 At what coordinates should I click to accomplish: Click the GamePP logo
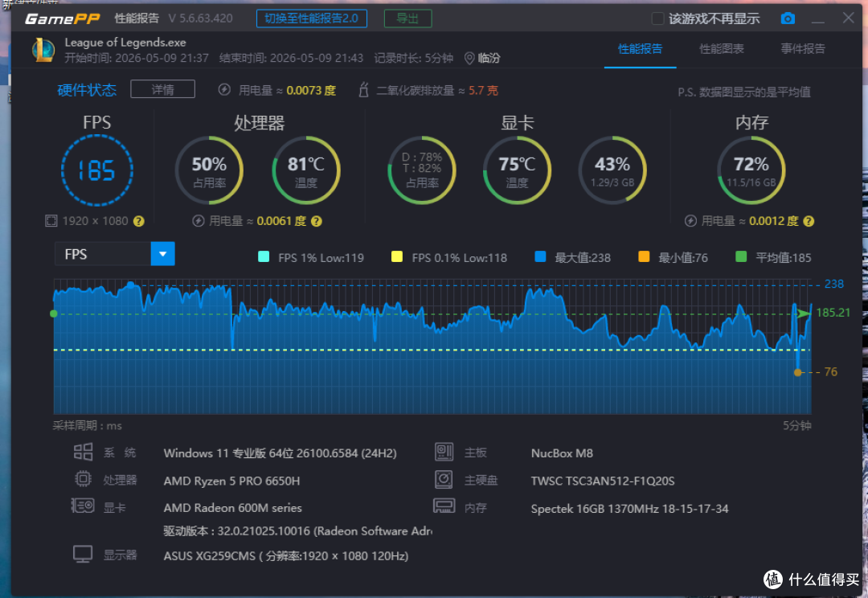63,18
